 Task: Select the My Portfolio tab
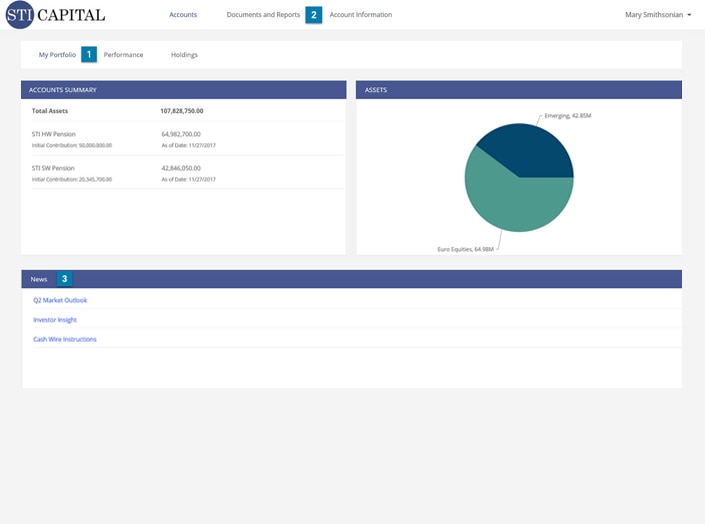pos(57,54)
